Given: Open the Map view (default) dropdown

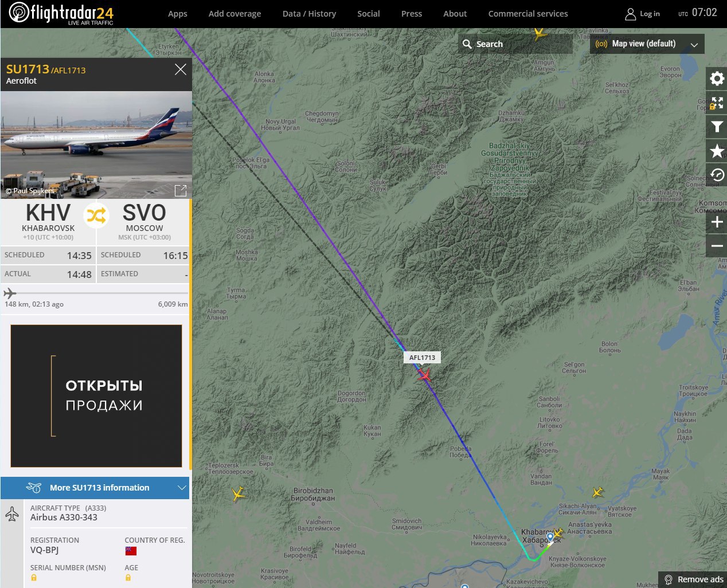Looking at the screenshot, I should click(647, 44).
